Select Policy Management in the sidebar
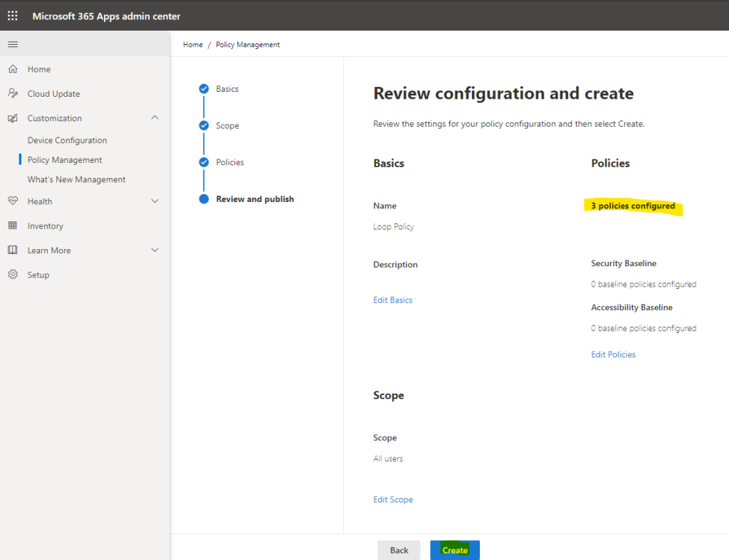This screenshot has width=729, height=560. pos(65,160)
